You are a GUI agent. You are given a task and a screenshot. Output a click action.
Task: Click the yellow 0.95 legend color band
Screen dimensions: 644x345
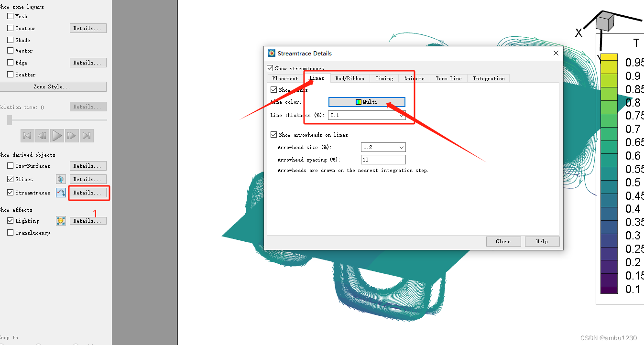pos(609,57)
